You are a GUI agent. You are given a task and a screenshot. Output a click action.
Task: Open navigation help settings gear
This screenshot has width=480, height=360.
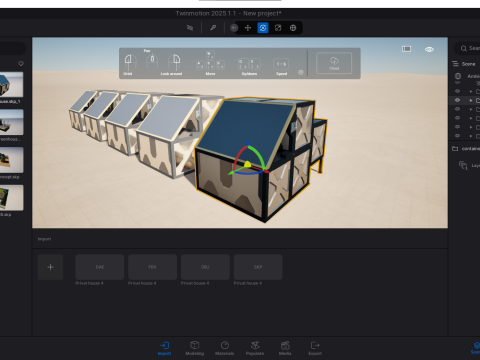301,72
